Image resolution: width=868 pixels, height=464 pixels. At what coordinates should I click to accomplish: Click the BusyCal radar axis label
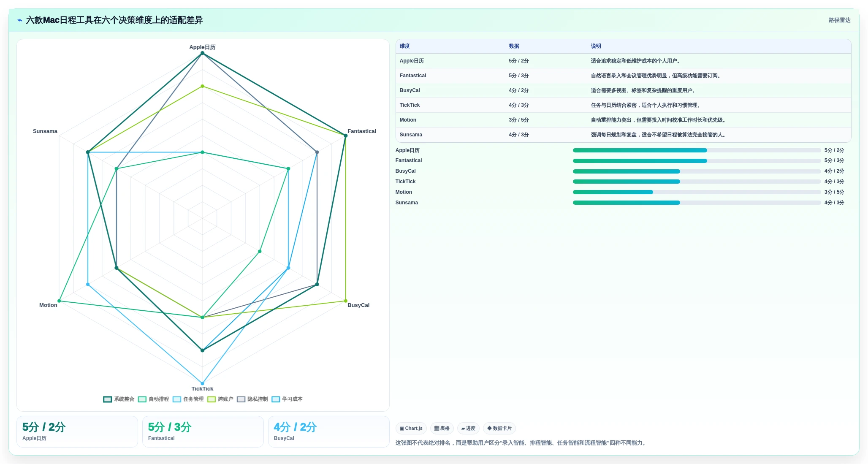click(358, 305)
